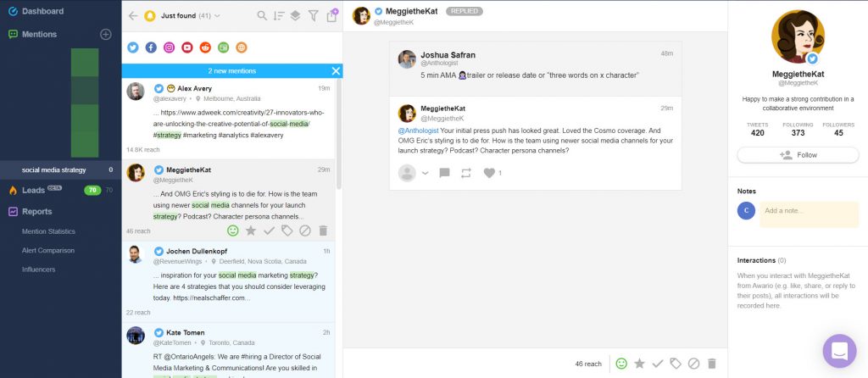Filter mentions by Reddit source
This screenshot has width=868, height=378.
205,47
